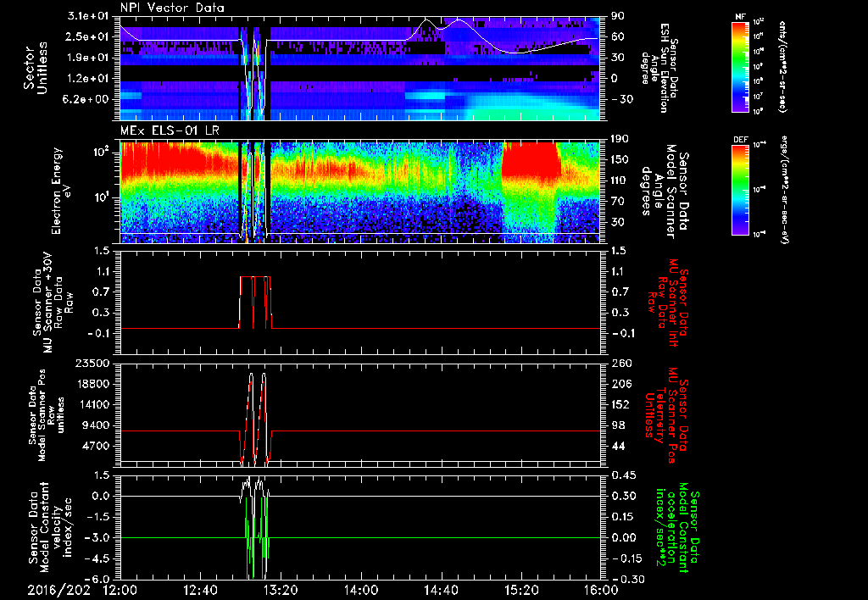Click the '13:20' time tick label

coord(281,590)
